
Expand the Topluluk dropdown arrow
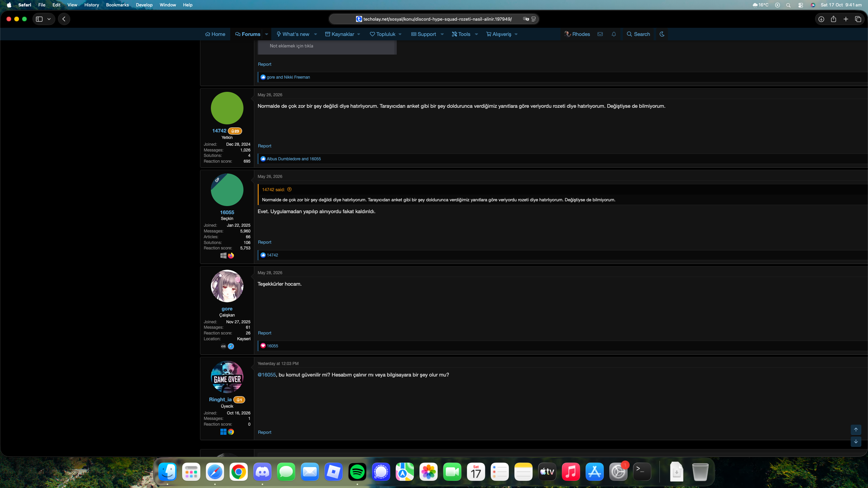400,34
